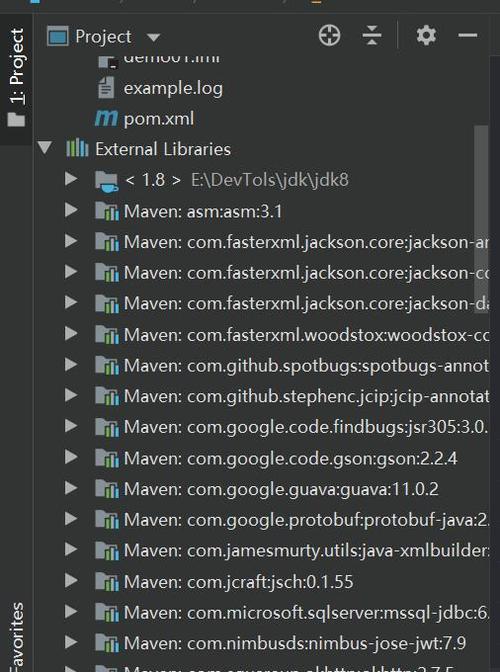
Task: Select External Libraries label
Action: click(163, 150)
